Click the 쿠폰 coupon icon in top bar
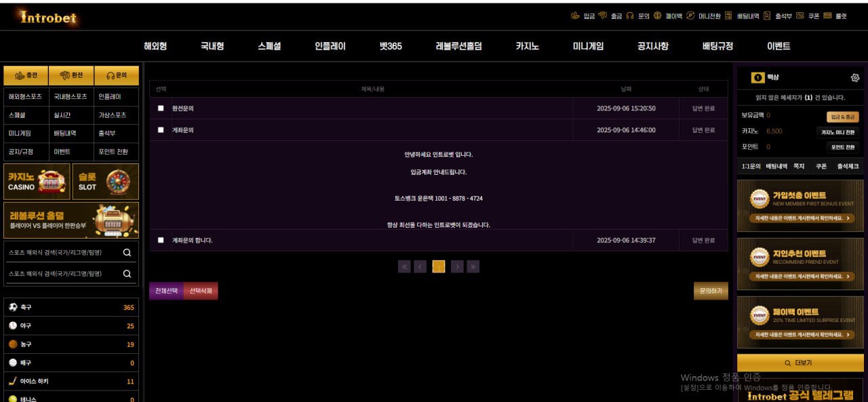 pos(800,16)
